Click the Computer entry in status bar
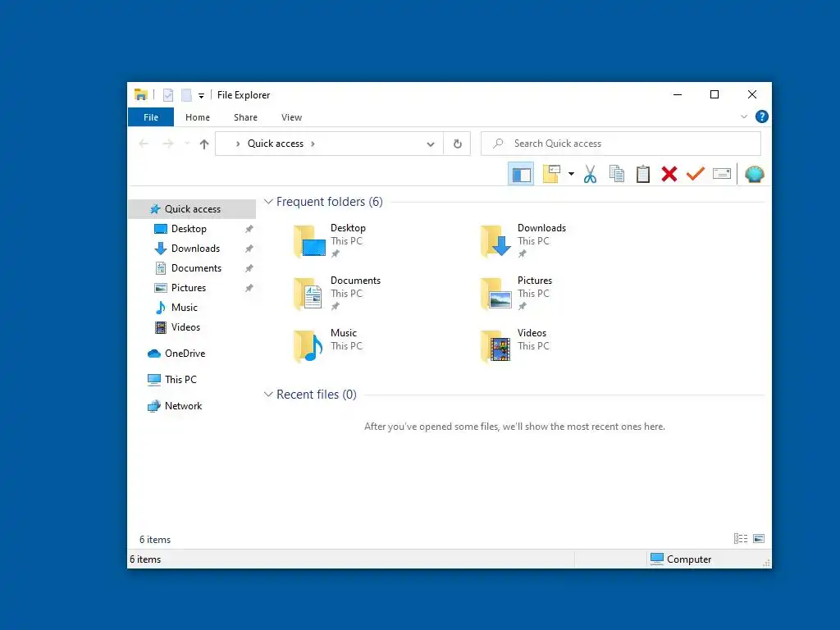Image resolution: width=840 pixels, height=630 pixels. [x=681, y=559]
